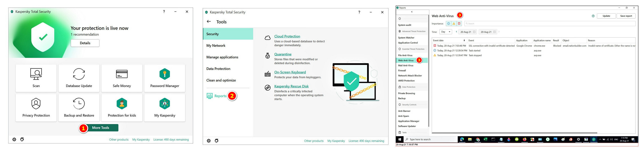644x152 pixels.
Task: Open the Scan tile in main window
Action: (36, 78)
